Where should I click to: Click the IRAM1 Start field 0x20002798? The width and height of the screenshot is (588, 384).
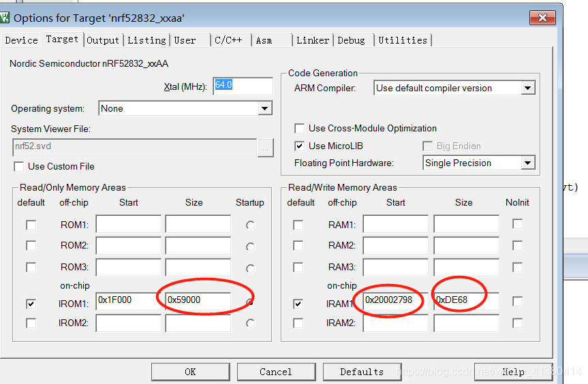coord(395,301)
